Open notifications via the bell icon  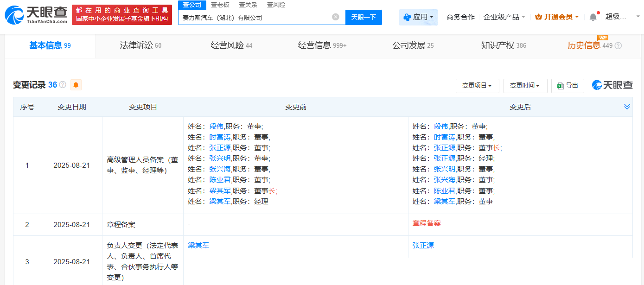pos(592,16)
